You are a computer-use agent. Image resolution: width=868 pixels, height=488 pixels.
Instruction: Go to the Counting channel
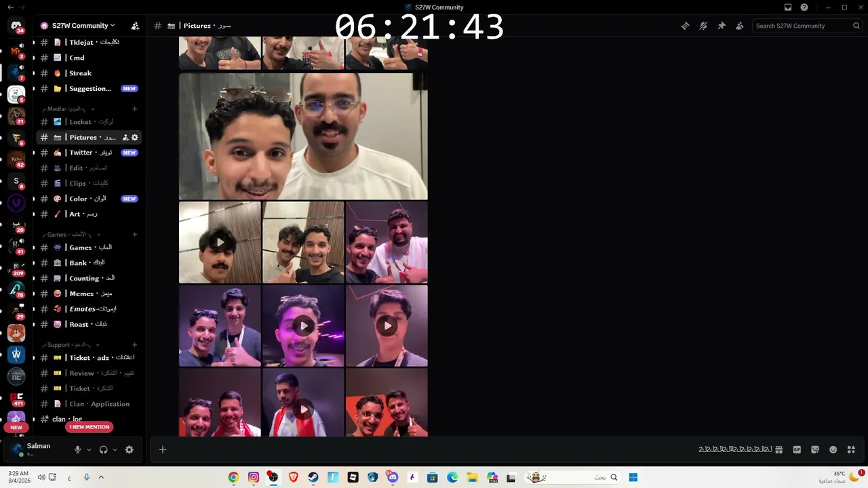pos(88,278)
